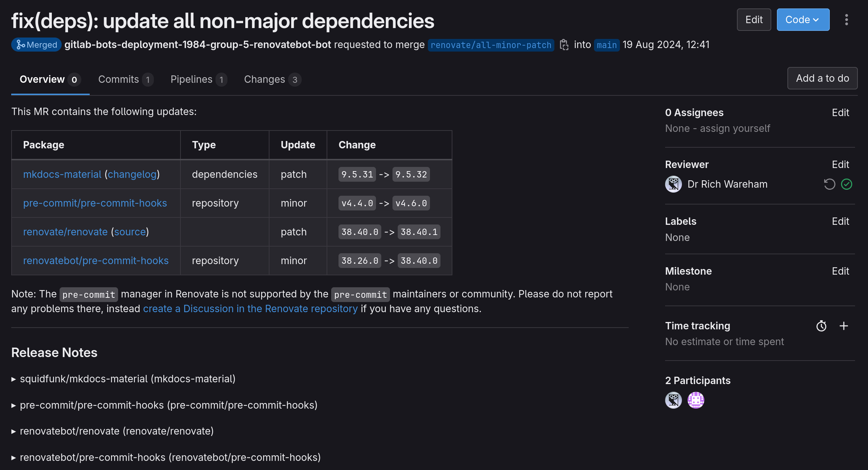Click the purple participant avatar
868x470 pixels.
coord(696,400)
